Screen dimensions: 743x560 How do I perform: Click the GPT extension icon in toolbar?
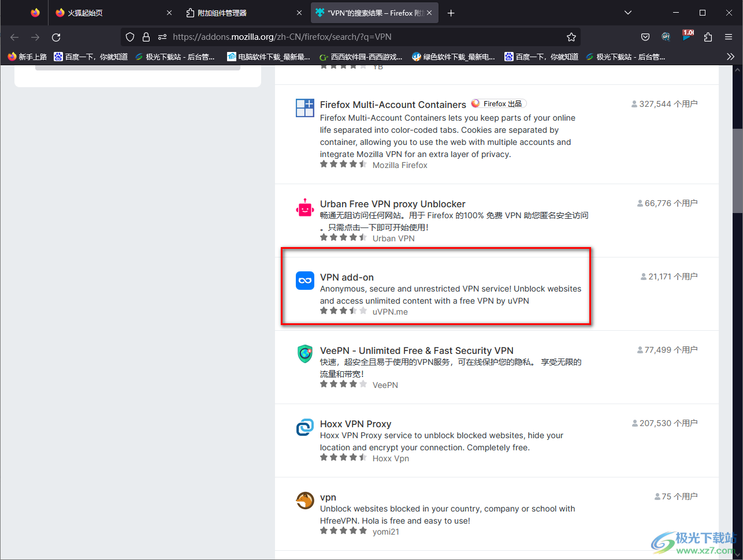coord(666,37)
